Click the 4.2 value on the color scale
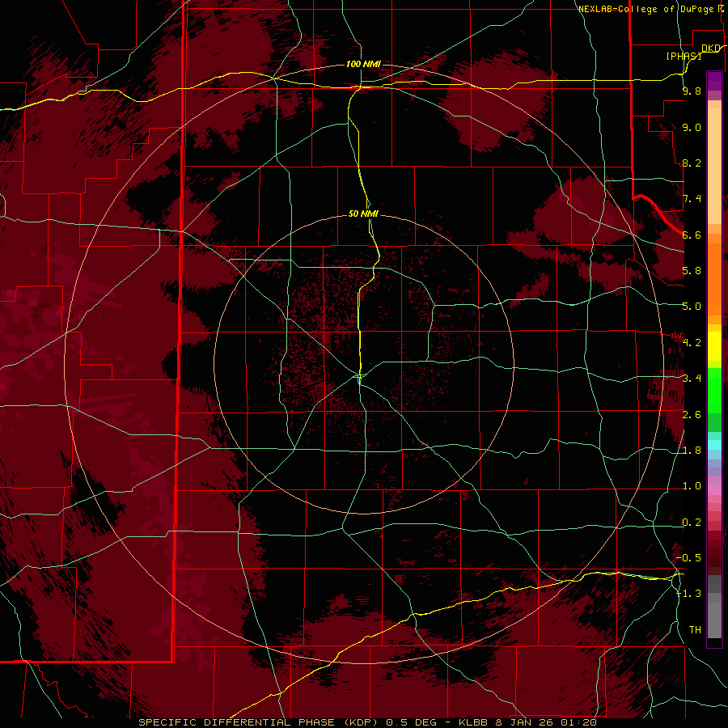 [692, 343]
